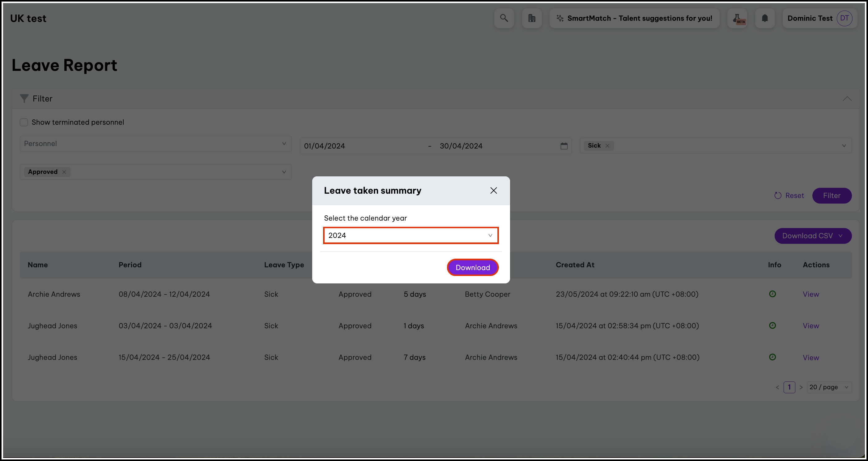
Task: Click the Name column header
Action: pos(38,265)
